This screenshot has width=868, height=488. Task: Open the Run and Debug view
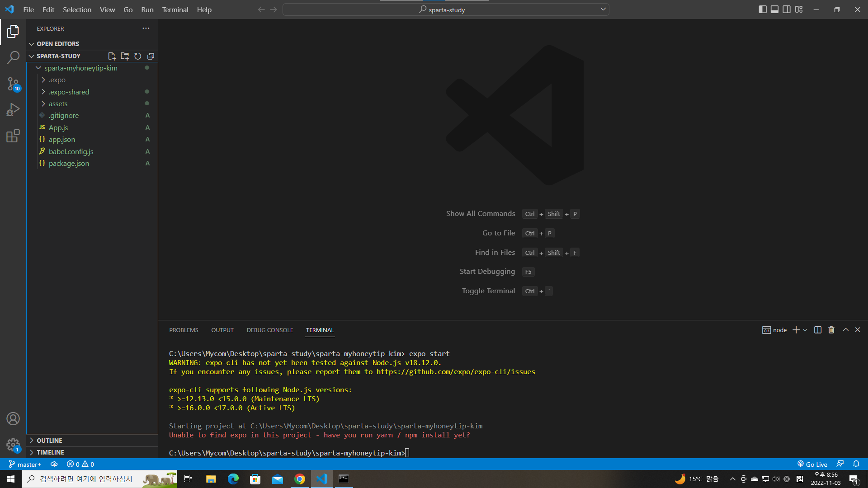[13, 110]
